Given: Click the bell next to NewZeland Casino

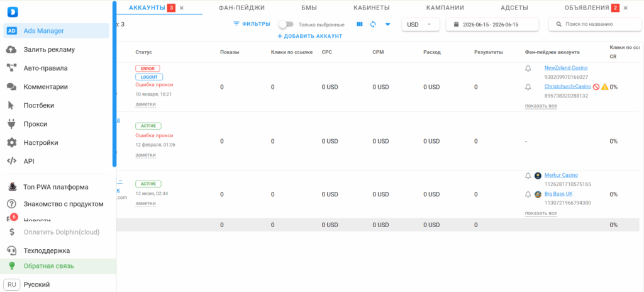Looking at the screenshot, I should (528, 68).
